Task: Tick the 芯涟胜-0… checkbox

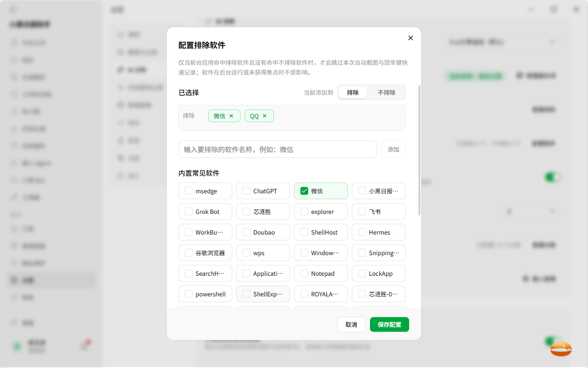Action: pos(362,294)
